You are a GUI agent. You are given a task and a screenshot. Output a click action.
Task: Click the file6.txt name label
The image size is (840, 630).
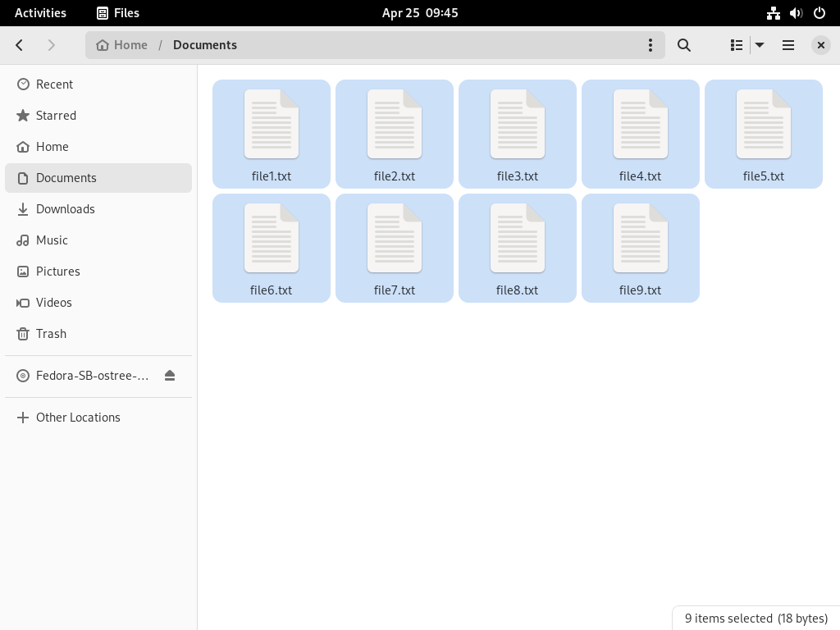271,290
